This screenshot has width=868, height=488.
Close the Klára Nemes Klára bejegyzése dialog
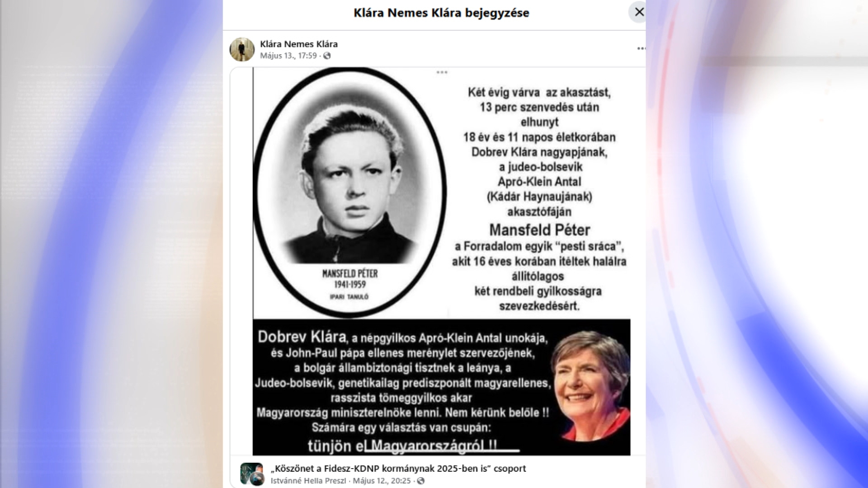638,12
